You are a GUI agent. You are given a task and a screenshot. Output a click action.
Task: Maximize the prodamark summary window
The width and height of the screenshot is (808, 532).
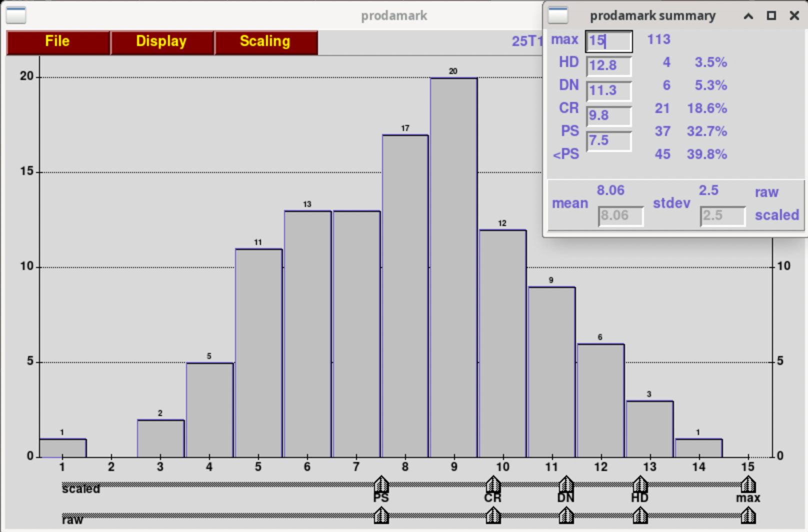click(771, 16)
